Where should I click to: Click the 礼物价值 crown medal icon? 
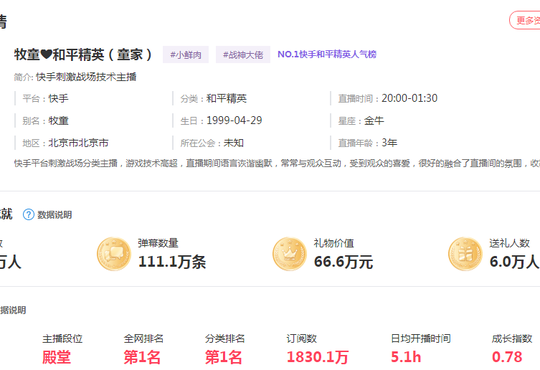(x=290, y=254)
